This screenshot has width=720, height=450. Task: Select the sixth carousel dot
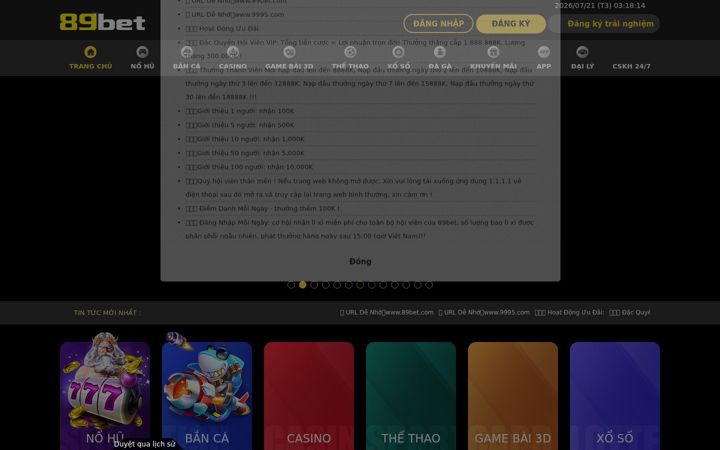click(349, 285)
